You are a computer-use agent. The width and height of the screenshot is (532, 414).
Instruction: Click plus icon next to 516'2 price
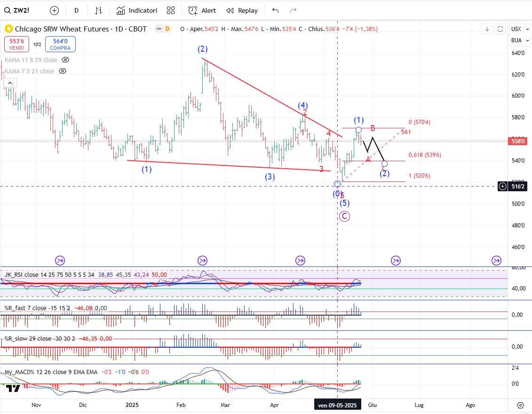pos(502,186)
